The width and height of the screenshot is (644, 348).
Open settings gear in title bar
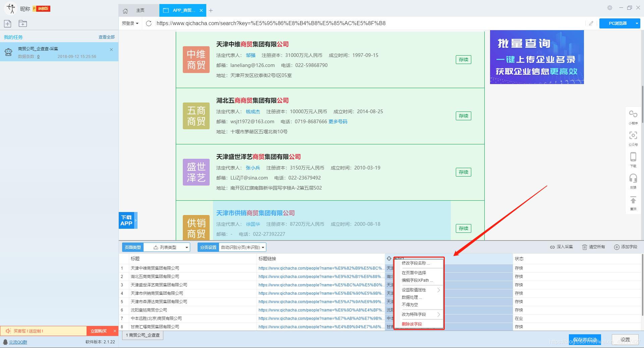pos(610,8)
